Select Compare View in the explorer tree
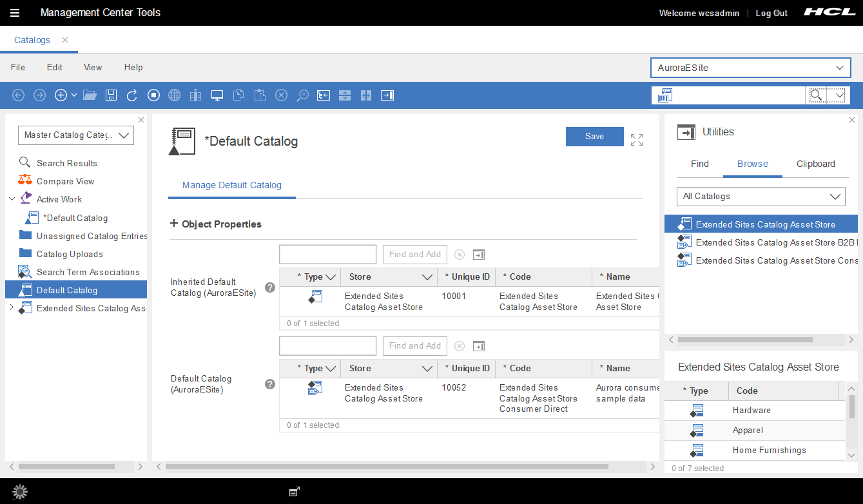This screenshot has height=504, width=863. click(66, 181)
